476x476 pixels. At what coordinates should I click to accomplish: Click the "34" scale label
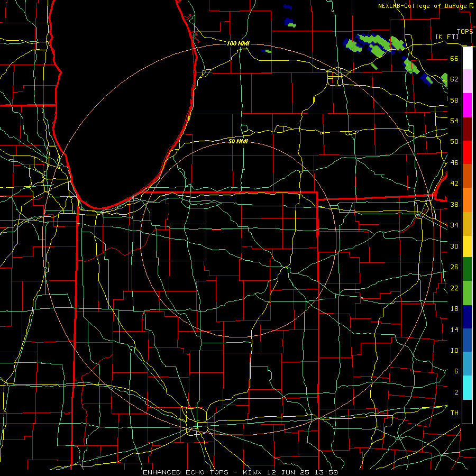point(454,225)
